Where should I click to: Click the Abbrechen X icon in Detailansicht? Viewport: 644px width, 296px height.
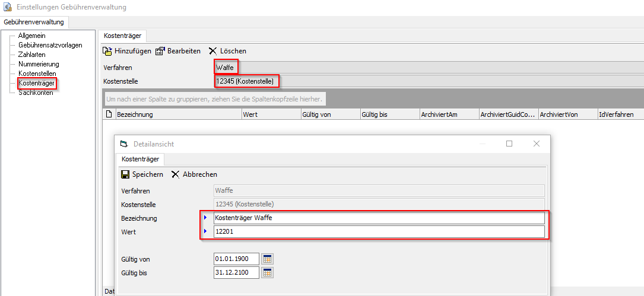click(x=175, y=174)
